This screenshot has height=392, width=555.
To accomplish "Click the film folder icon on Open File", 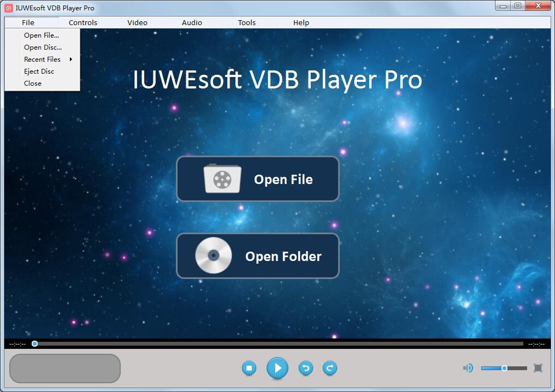I will (222, 179).
